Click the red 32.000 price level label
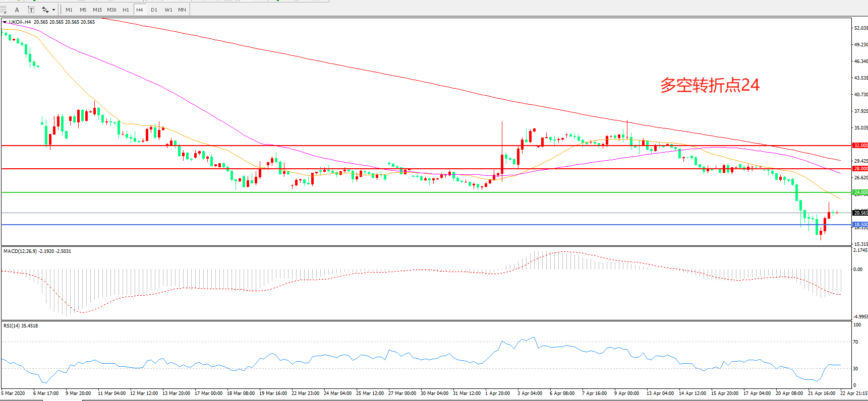The height and width of the screenshot is (401, 868). pos(860,146)
